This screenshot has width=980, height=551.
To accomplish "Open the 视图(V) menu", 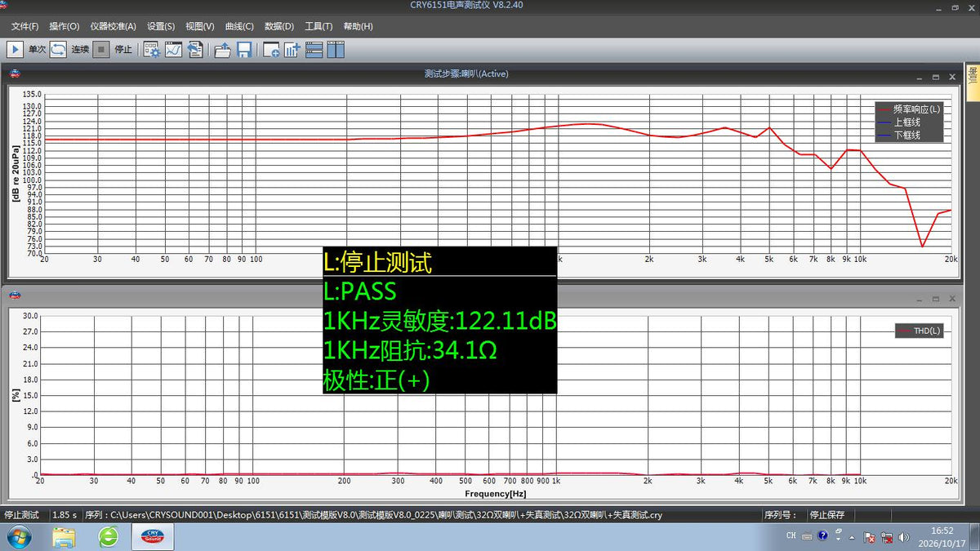I will pyautogui.click(x=200, y=26).
